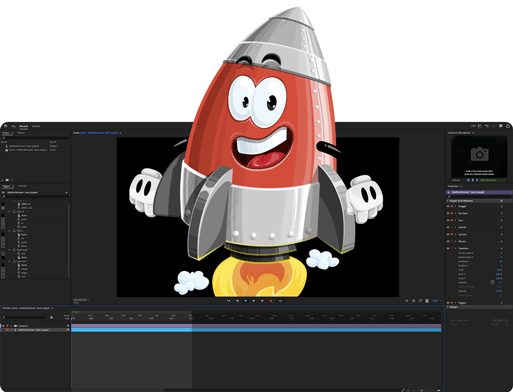The height and width of the screenshot is (392, 513).
Task: Open the Eye Gaze behavior menu icon
Action: tap(502, 213)
